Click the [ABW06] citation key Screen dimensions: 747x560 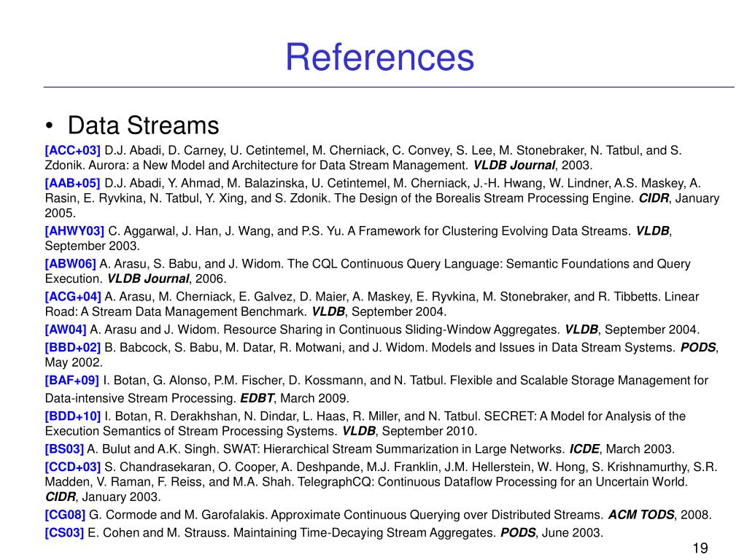(71, 264)
